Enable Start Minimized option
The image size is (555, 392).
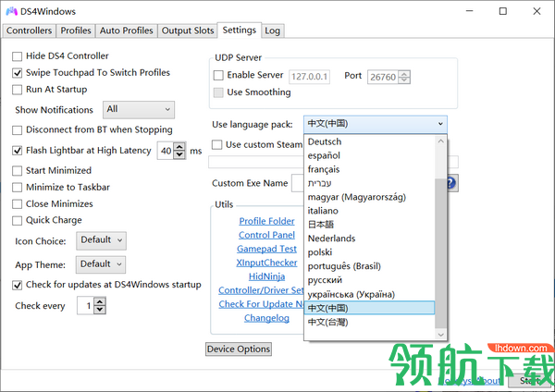(x=17, y=171)
